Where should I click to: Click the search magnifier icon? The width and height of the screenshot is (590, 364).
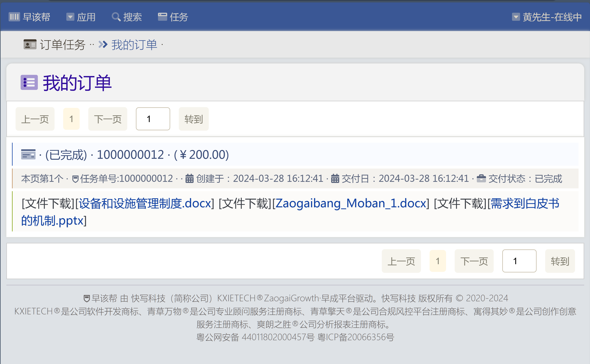[x=116, y=17]
